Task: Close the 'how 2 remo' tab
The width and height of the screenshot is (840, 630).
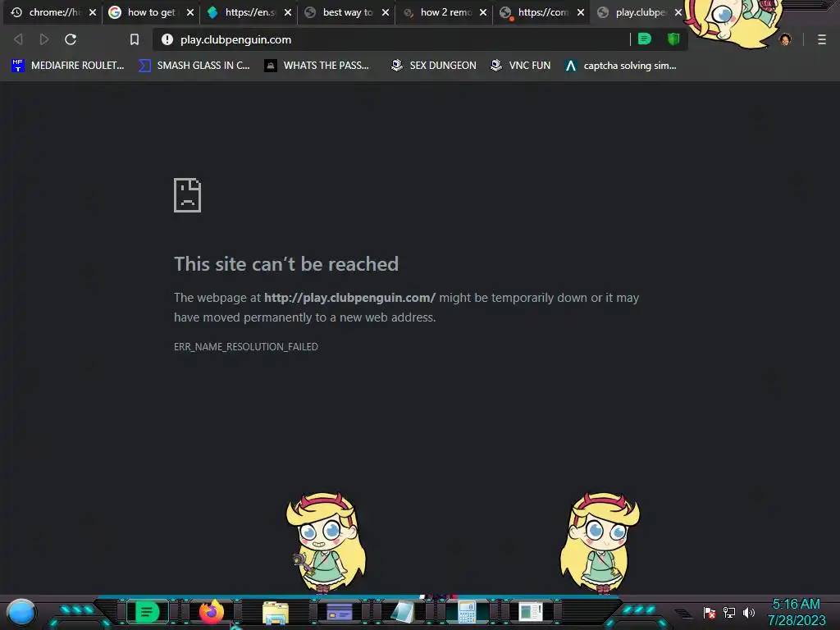Action: coord(483,12)
